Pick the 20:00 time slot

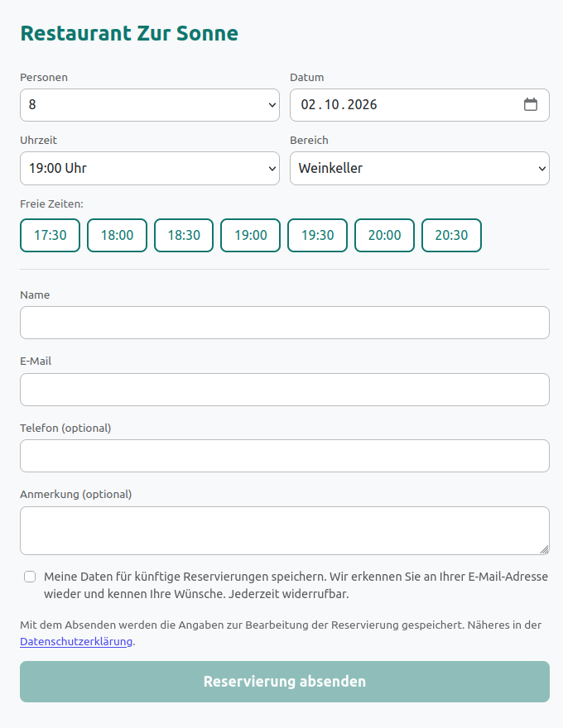[x=385, y=236]
